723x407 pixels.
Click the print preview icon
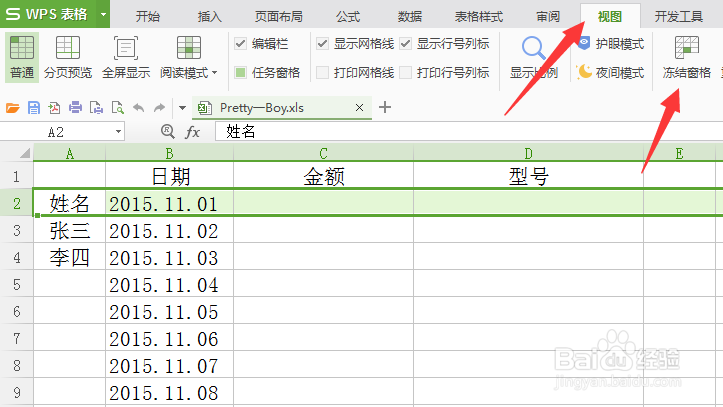pyautogui.click(x=96, y=108)
